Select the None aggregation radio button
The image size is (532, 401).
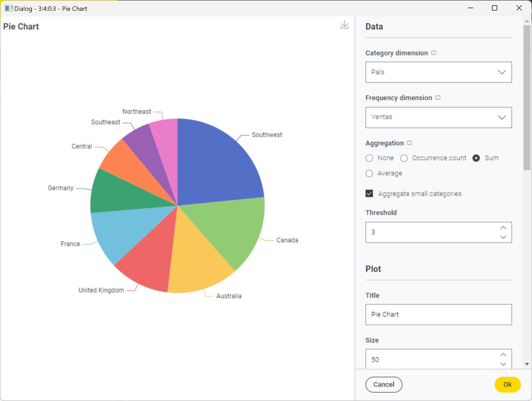click(370, 158)
